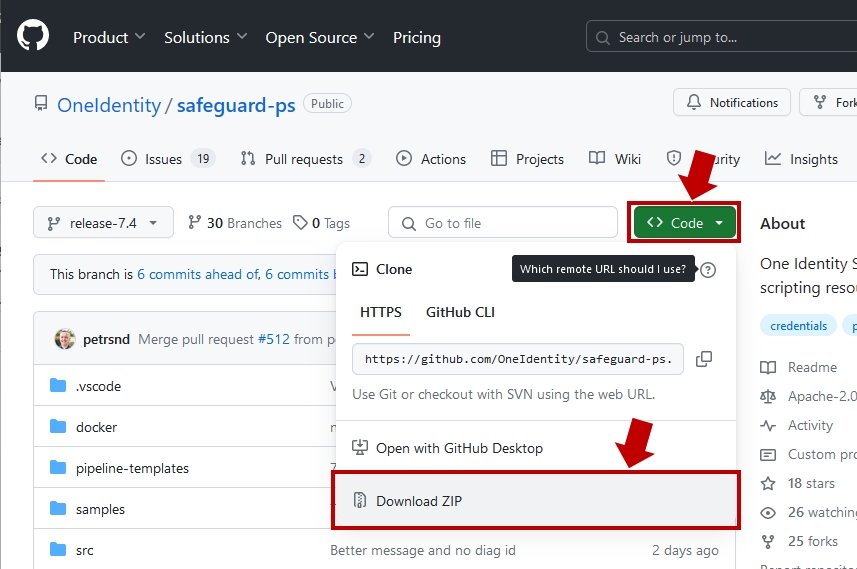This screenshot has height=569, width=857.
Task: Open the OneIdentity organization link
Action: tap(109, 104)
